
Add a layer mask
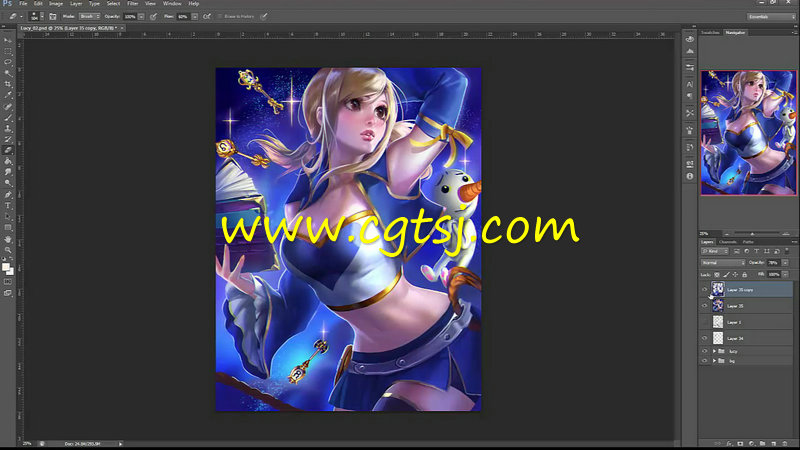(x=740, y=444)
